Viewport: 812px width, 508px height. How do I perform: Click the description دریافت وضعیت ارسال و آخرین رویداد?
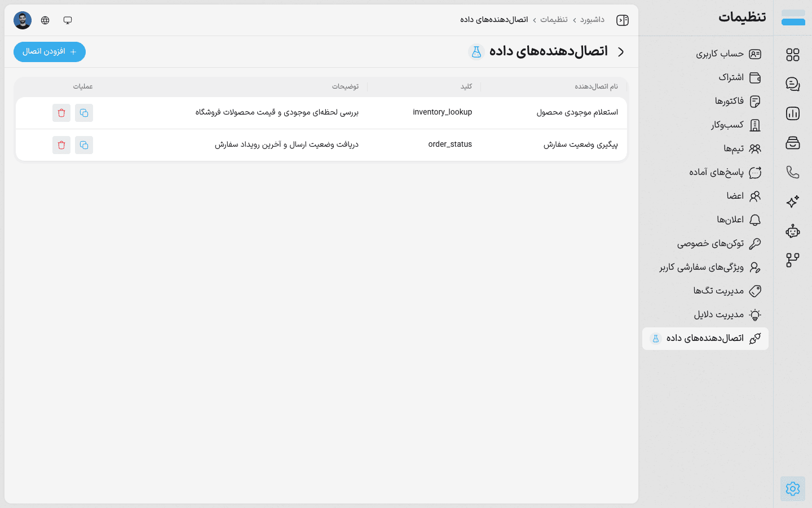[x=286, y=144]
